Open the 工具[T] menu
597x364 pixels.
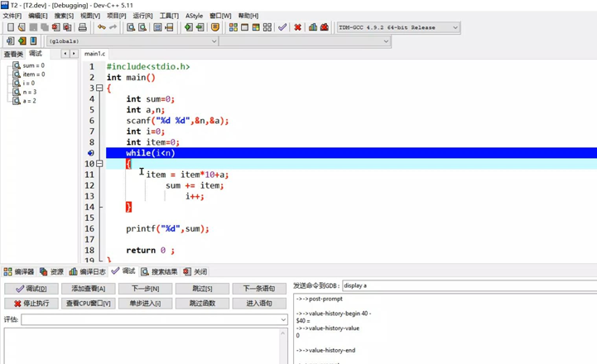point(169,16)
